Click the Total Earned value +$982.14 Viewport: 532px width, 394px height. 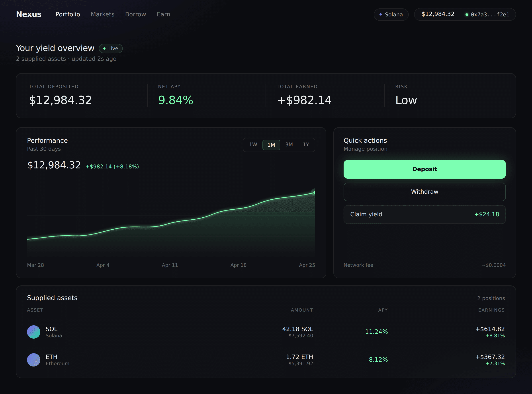click(304, 100)
